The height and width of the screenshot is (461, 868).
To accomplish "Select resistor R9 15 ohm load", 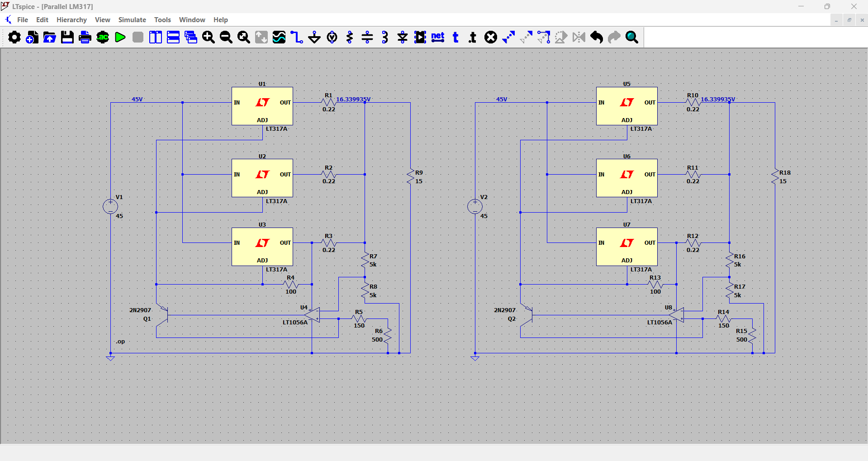I will tap(411, 176).
